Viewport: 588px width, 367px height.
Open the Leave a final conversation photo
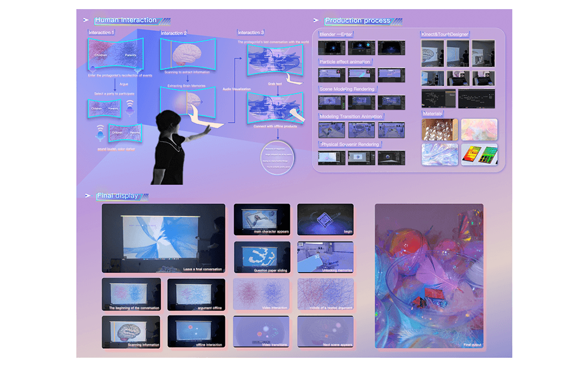(x=164, y=238)
